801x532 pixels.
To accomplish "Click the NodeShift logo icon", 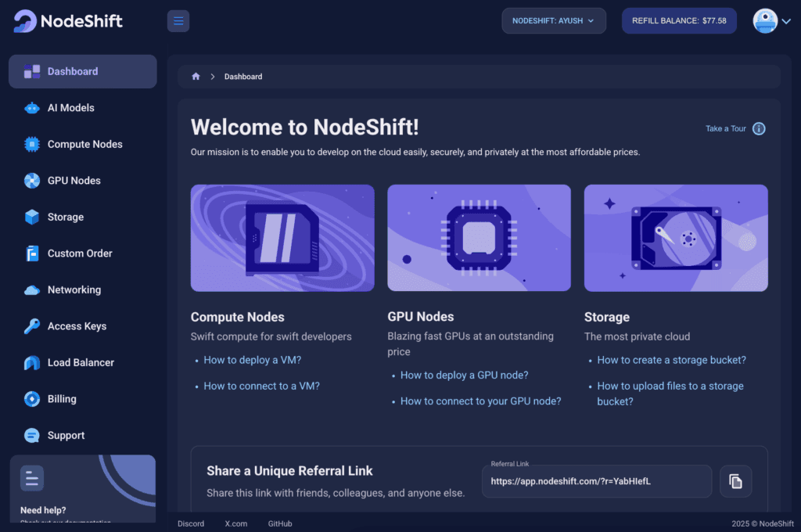I will coord(24,21).
